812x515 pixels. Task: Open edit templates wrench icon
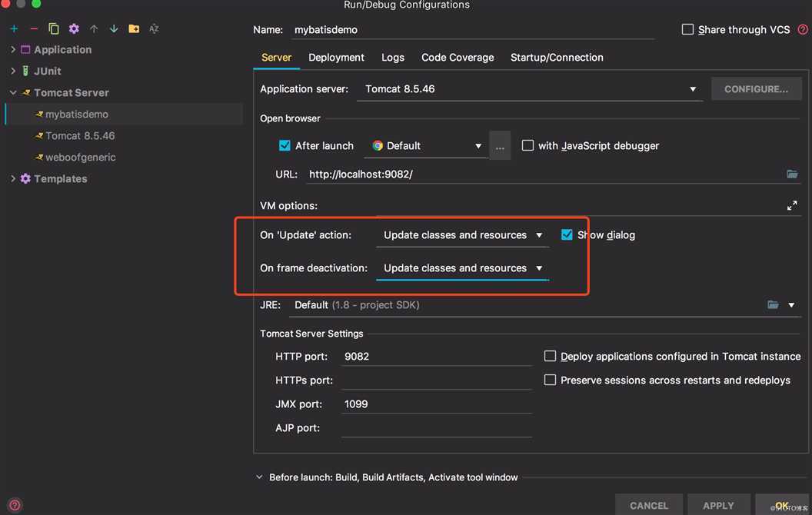tap(74, 28)
